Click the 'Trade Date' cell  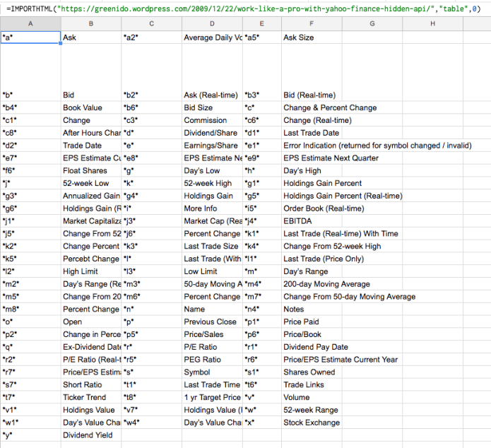(x=91, y=146)
